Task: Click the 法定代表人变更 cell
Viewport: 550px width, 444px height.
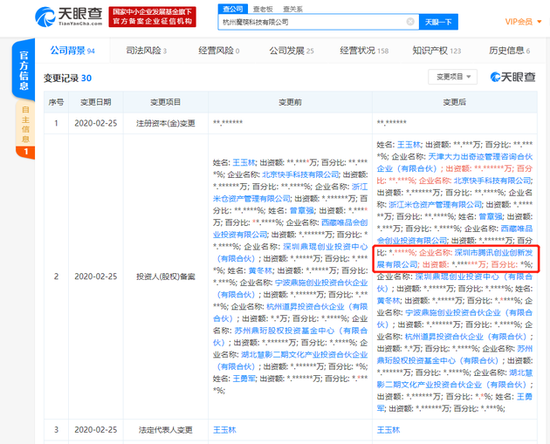Action: [x=166, y=430]
